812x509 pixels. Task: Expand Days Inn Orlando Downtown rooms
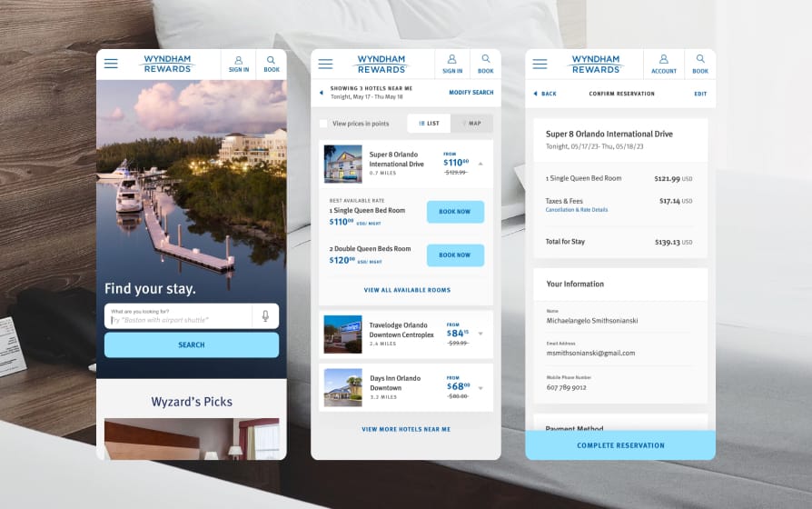click(x=480, y=387)
